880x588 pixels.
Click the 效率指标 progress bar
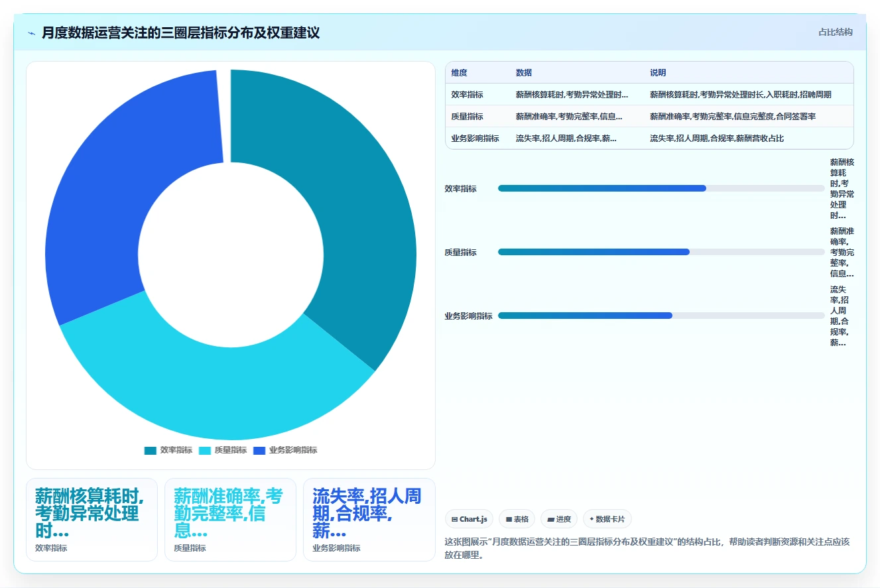click(x=661, y=188)
